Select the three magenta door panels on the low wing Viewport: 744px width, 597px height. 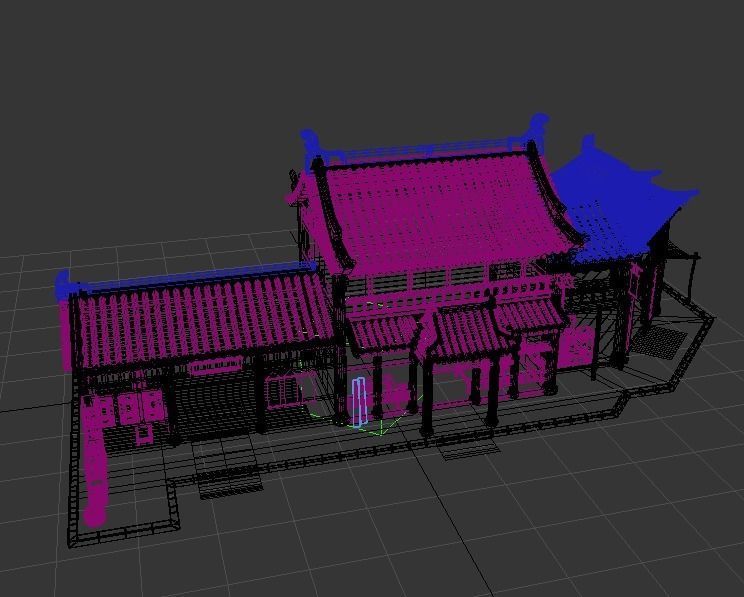[132, 409]
